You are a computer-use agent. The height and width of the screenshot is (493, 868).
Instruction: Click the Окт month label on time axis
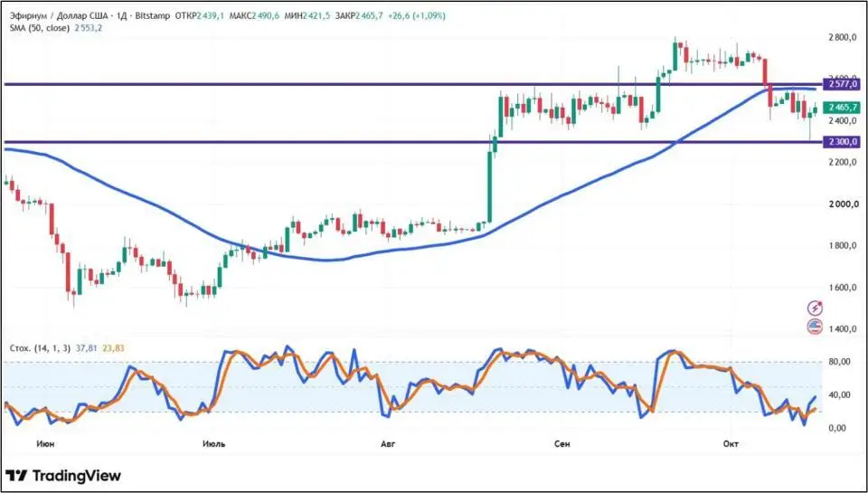pyautogui.click(x=731, y=443)
